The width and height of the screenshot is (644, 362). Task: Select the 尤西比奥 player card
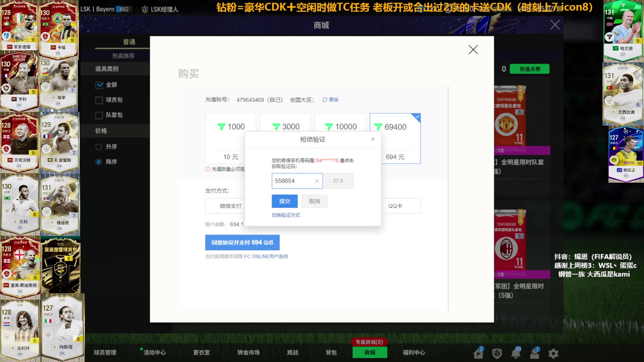(x=623, y=94)
